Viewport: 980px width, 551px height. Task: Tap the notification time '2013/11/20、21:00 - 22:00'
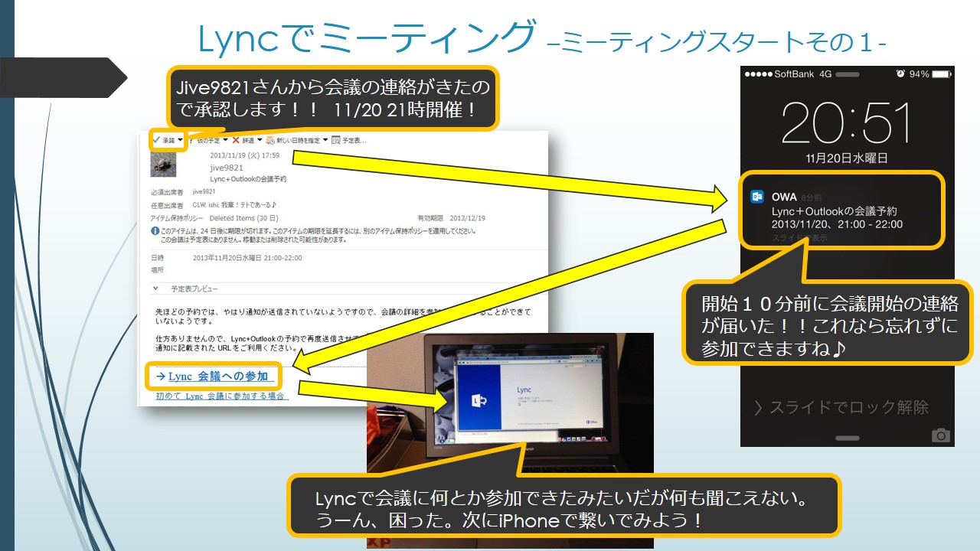click(838, 224)
